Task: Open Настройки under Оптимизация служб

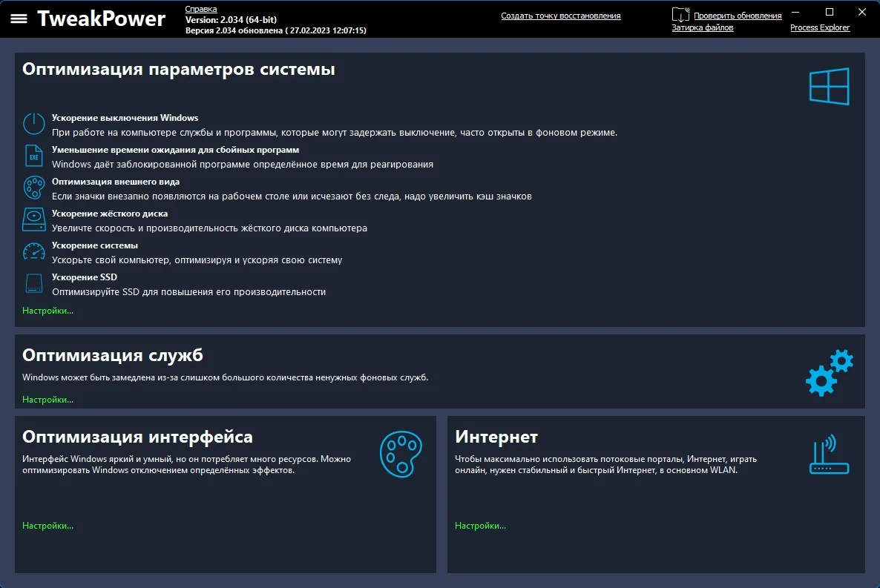Action: click(47, 400)
